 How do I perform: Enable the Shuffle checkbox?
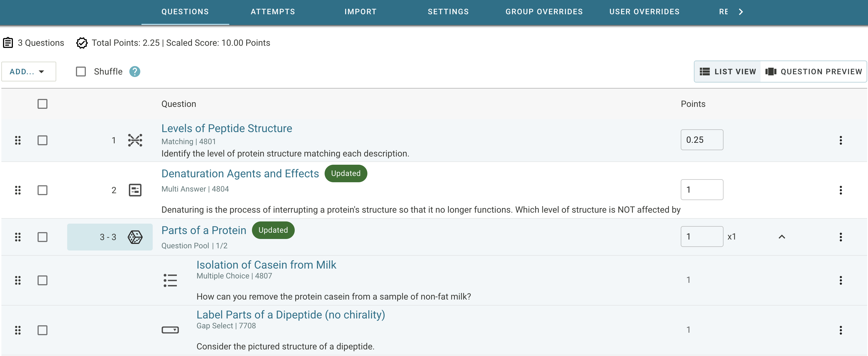pyautogui.click(x=81, y=72)
